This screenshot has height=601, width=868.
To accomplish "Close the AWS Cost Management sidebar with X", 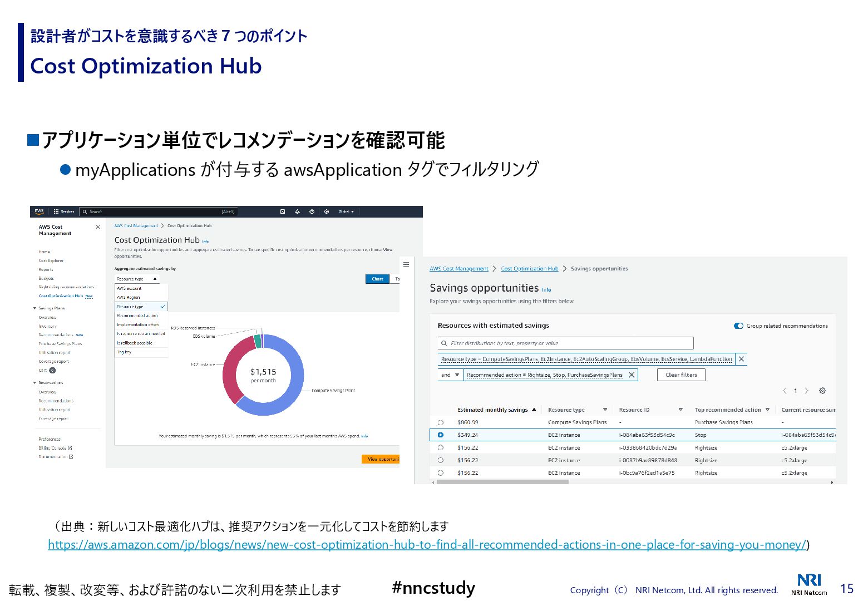I will coord(98,227).
